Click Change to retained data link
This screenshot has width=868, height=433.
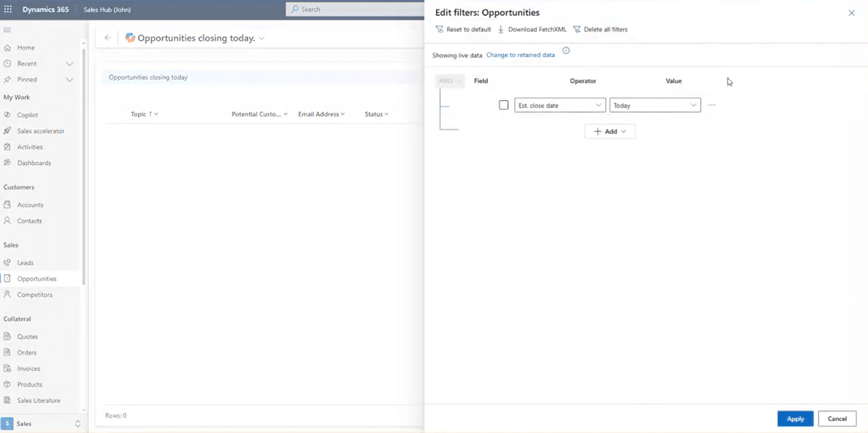520,55
